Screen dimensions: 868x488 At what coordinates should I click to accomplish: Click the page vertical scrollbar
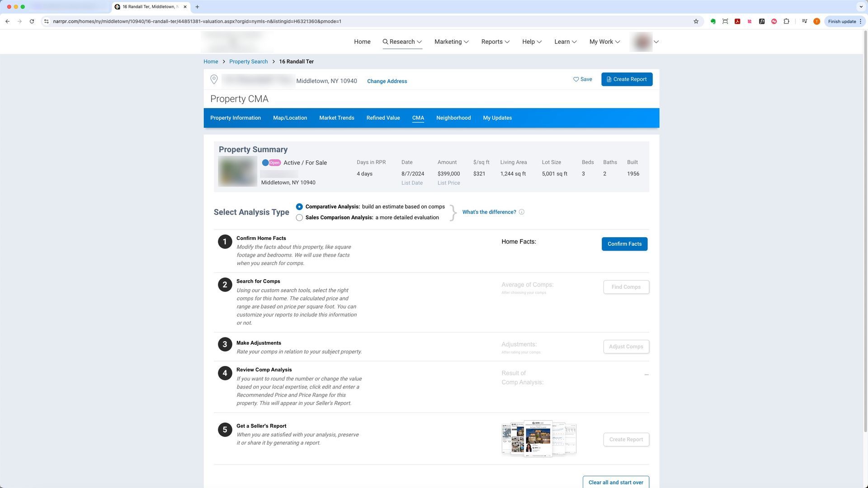point(865,226)
